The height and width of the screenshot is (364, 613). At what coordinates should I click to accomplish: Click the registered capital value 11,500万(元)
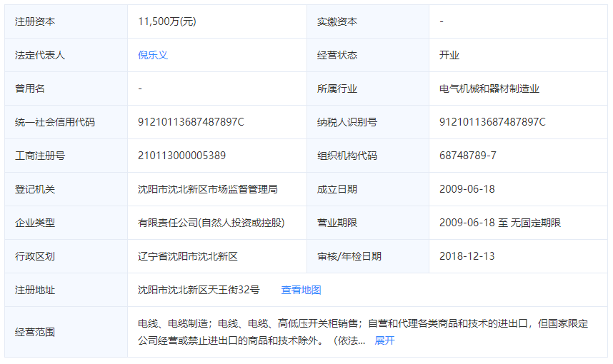[167, 21]
